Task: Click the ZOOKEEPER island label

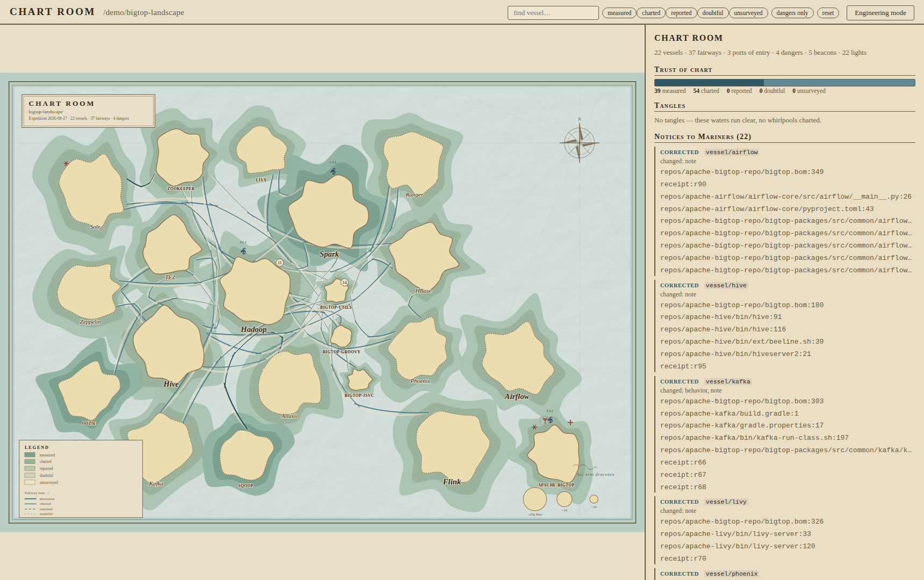Action: pos(181,189)
